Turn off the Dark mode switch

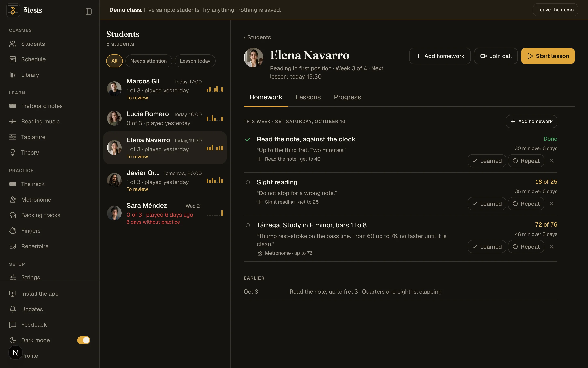click(x=84, y=340)
